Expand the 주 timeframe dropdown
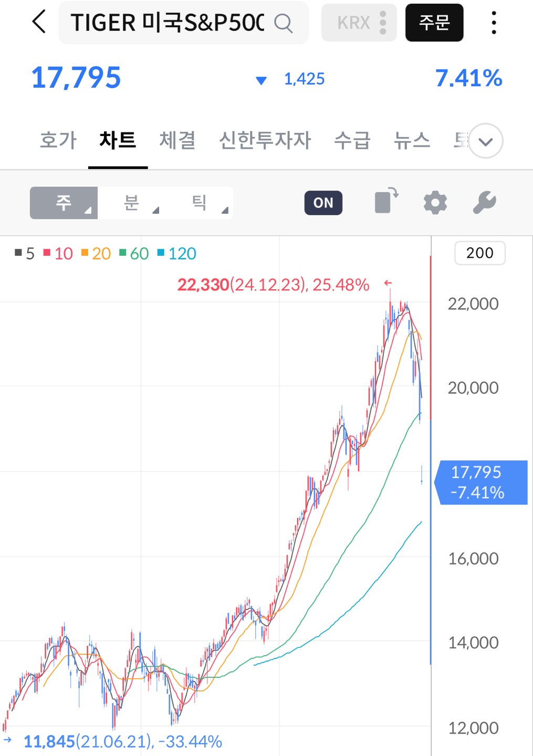This screenshot has width=533, height=756. click(63, 202)
